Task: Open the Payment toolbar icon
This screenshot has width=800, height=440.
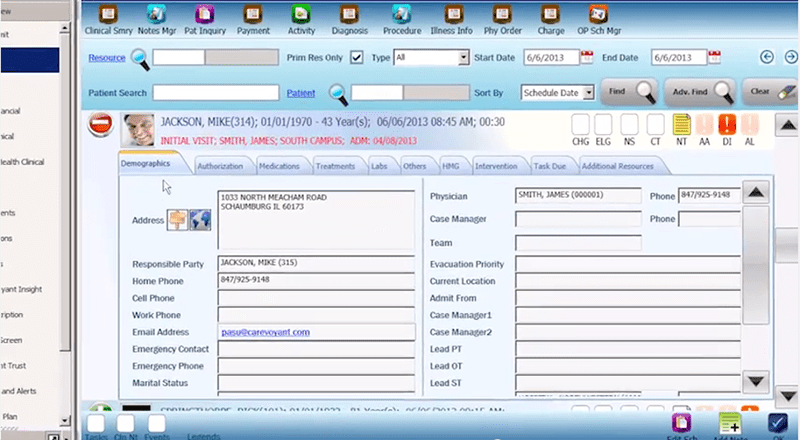Action: (x=253, y=14)
